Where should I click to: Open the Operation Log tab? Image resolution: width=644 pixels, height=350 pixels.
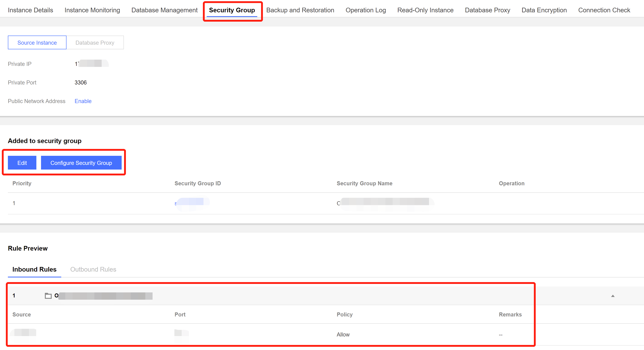[x=366, y=10]
